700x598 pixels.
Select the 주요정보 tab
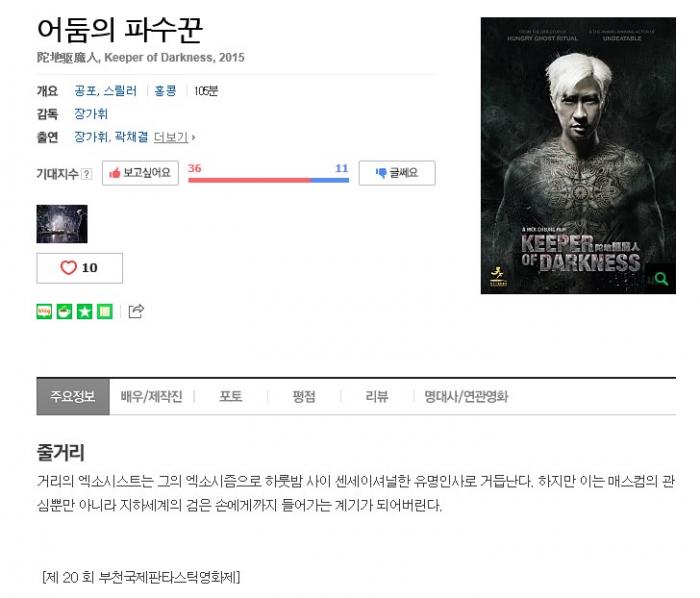coord(73,396)
